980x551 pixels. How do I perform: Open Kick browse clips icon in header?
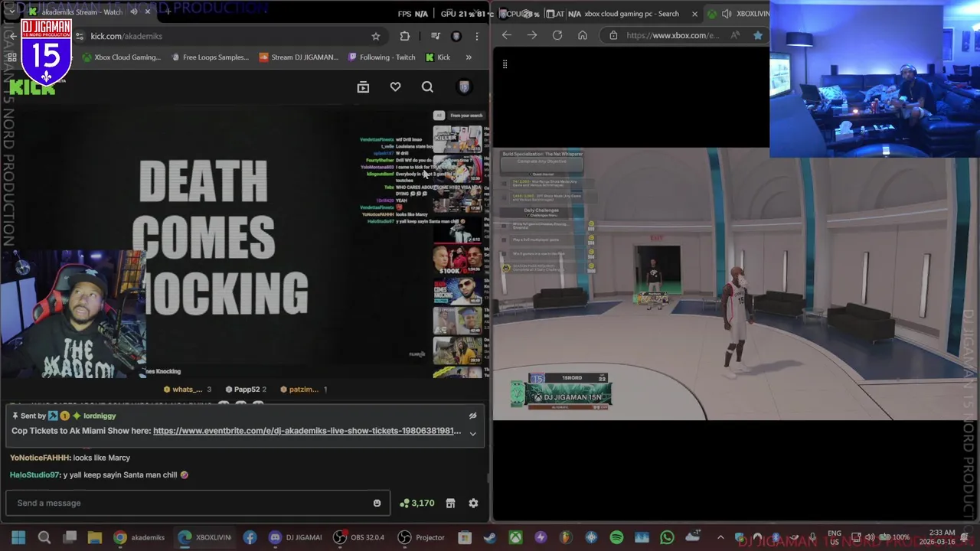363,87
